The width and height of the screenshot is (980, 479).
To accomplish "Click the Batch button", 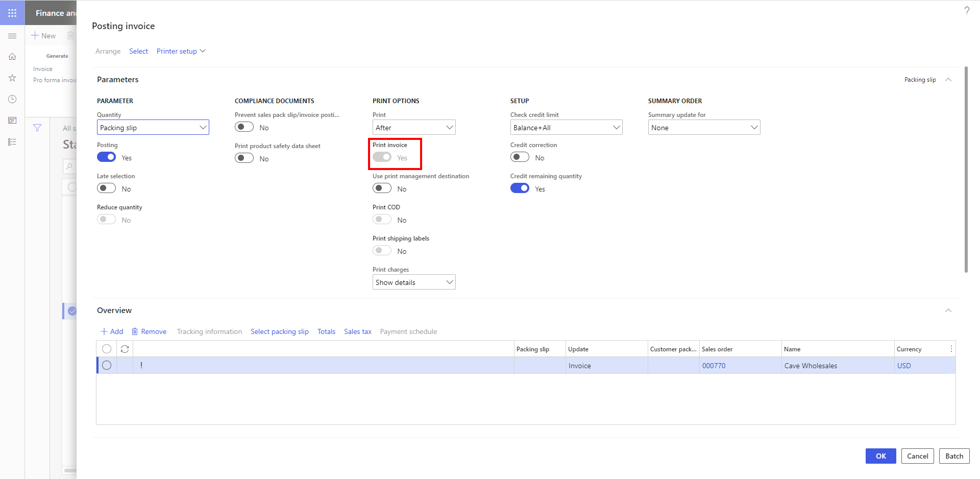I will [x=954, y=456].
